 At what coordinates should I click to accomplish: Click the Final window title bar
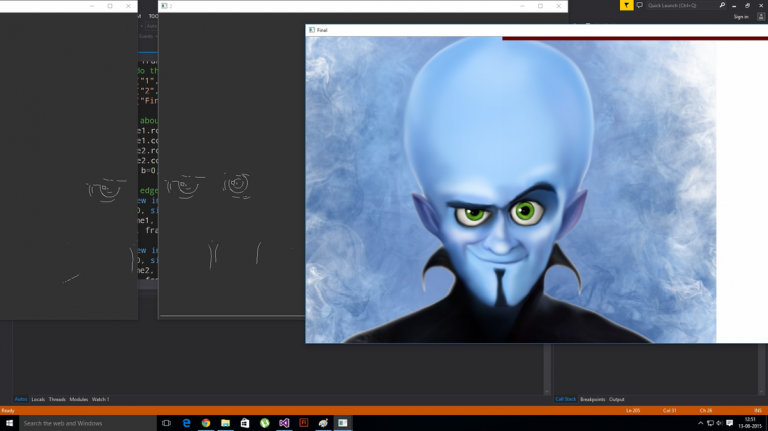(536, 30)
